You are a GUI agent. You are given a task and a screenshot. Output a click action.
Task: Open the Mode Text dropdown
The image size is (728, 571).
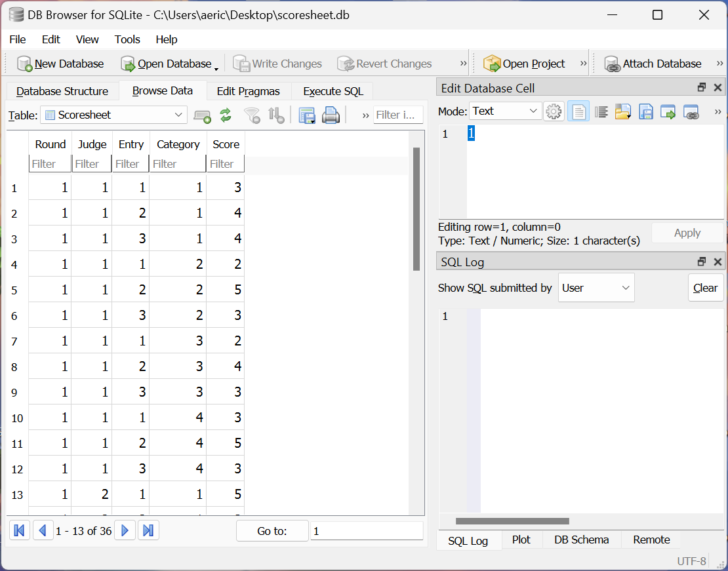coord(505,111)
